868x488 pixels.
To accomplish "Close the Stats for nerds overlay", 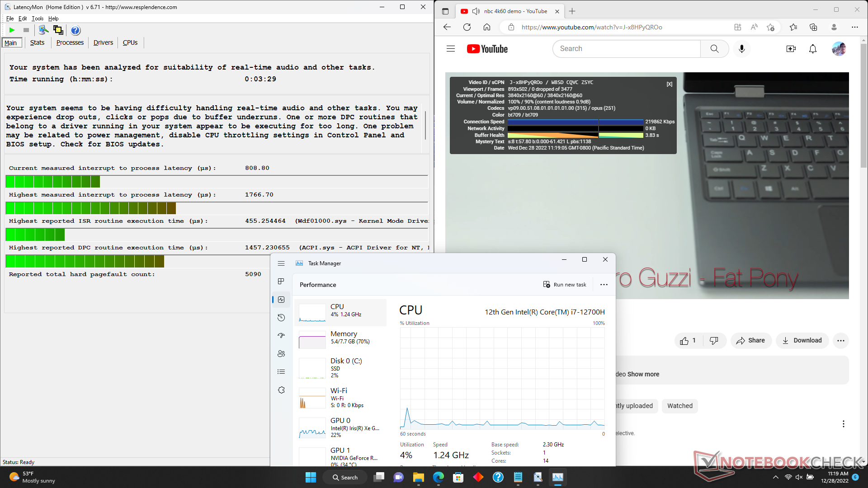I will pyautogui.click(x=669, y=84).
